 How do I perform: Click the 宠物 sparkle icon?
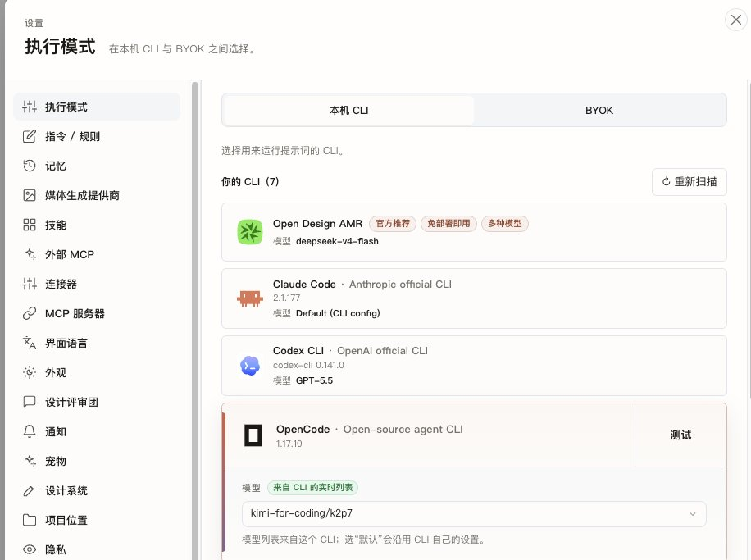[x=30, y=461]
